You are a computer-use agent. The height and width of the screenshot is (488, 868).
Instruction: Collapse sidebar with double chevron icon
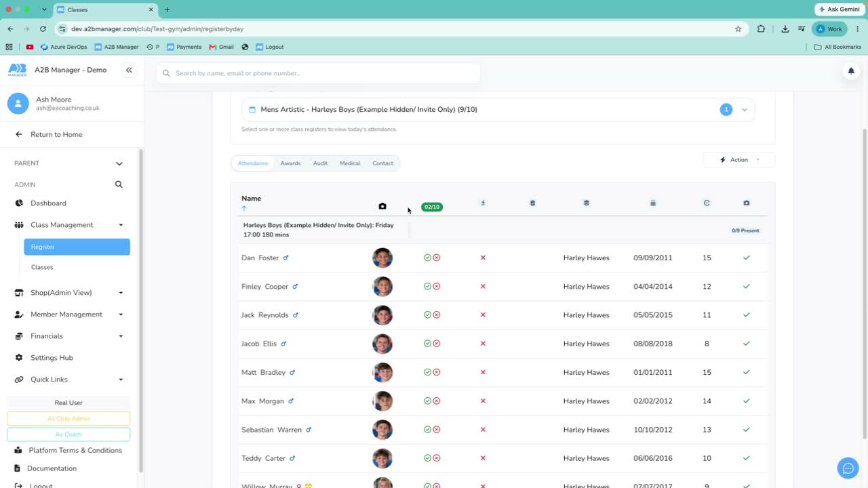(x=129, y=70)
